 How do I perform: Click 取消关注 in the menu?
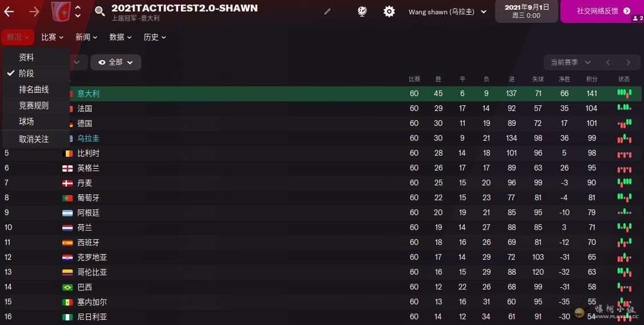tap(34, 139)
